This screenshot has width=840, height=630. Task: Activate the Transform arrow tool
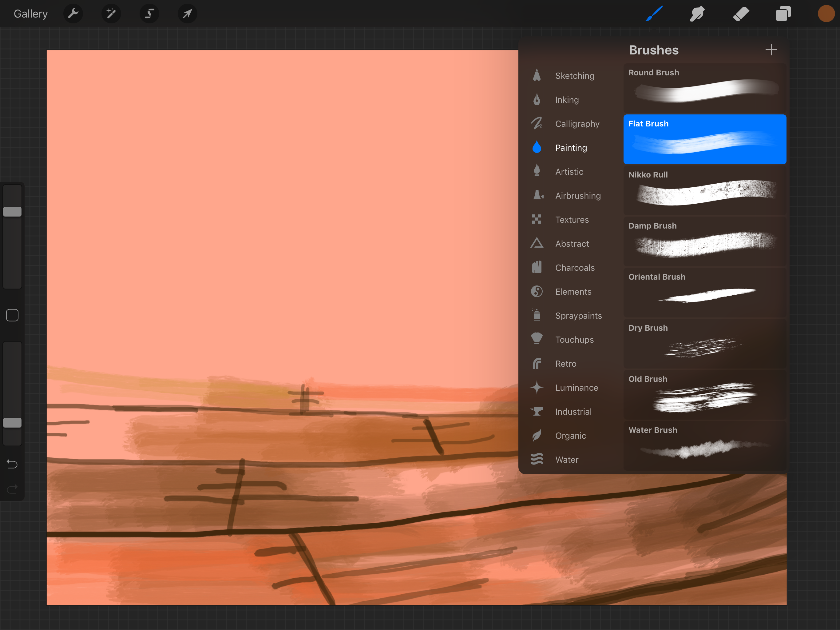click(187, 14)
